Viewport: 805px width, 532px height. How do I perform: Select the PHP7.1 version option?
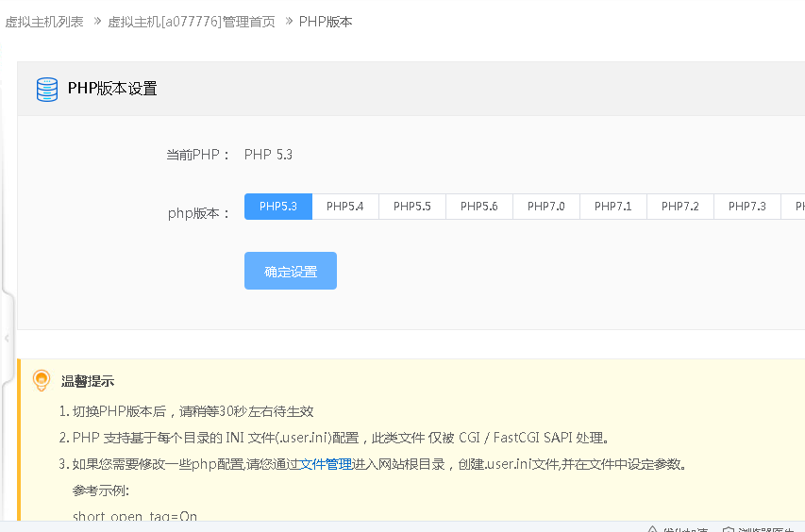(613, 207)
